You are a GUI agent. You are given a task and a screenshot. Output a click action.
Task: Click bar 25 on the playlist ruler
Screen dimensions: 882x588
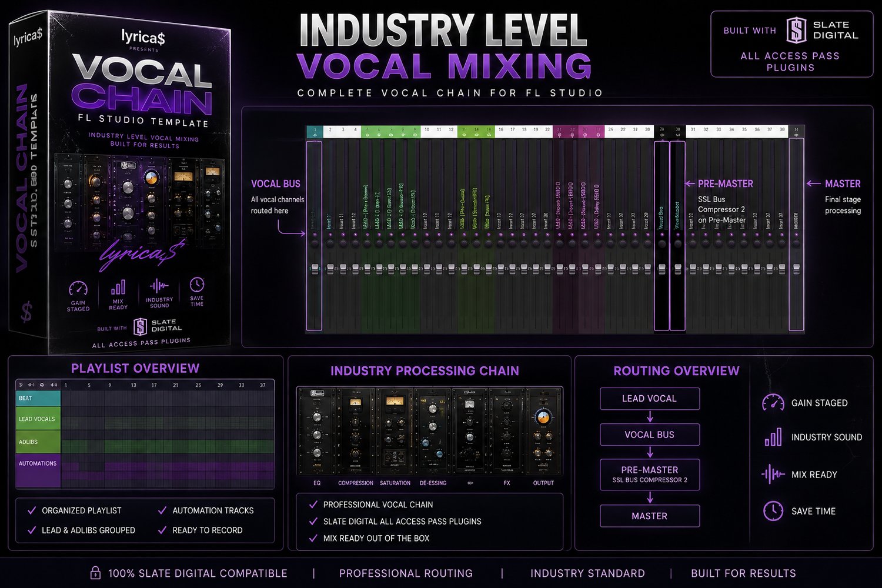coord(198,385)
